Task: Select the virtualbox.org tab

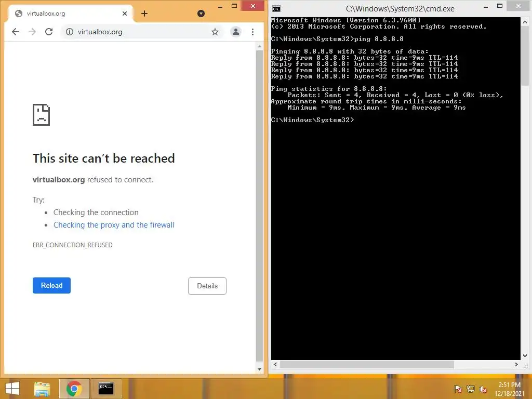Action: [x=71, y=14]
